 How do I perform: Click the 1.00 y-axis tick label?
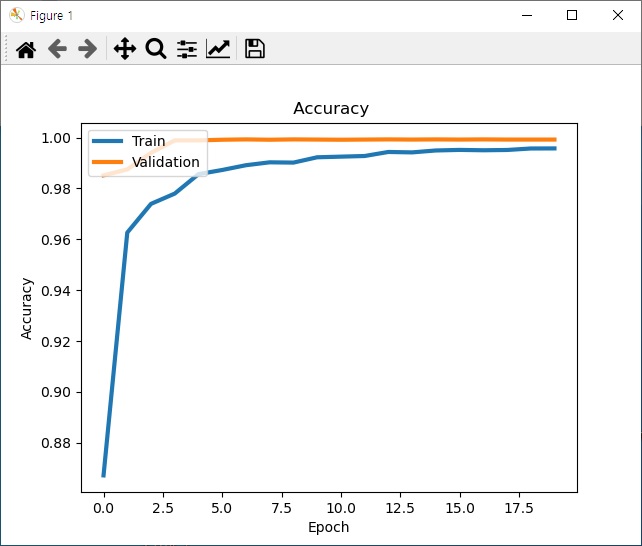pyautogui.click(x=56, y=138)
